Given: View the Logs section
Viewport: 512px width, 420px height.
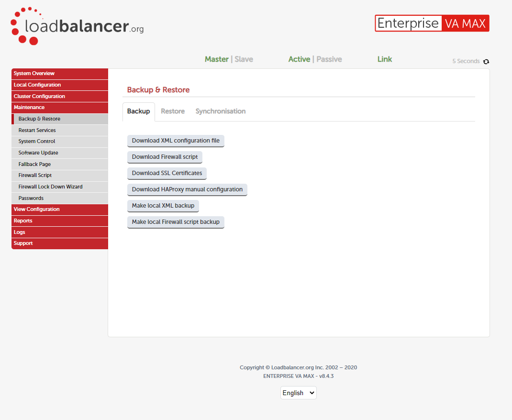Looking at the screenshot, I should (x=59, y=232).
